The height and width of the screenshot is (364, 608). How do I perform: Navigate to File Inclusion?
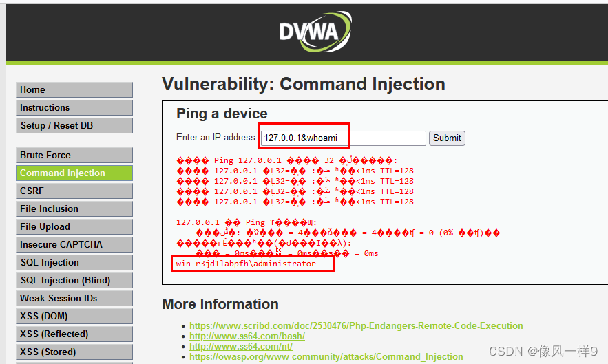[74, 209]
